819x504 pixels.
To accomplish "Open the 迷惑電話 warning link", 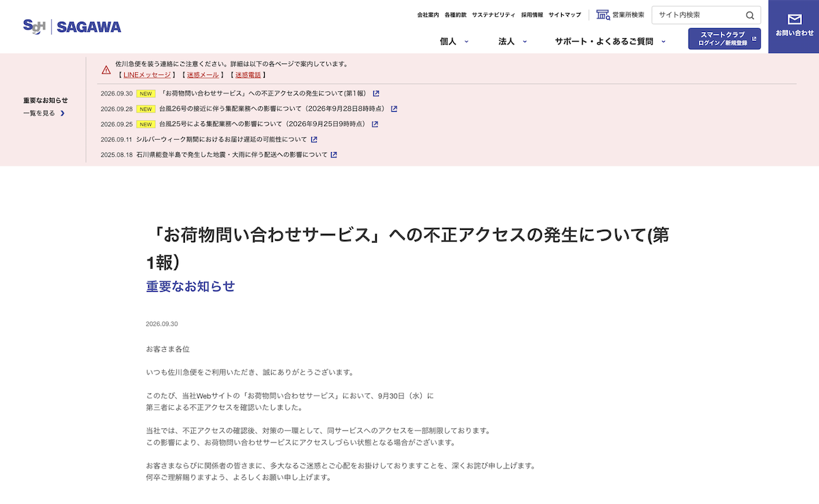I will [x=248, y=75].
